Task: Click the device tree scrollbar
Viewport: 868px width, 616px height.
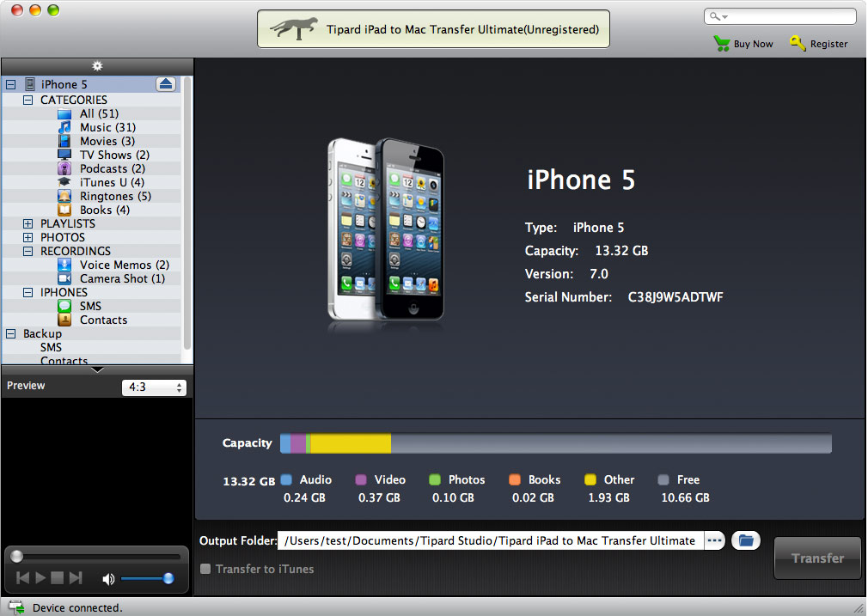Action: click(187, 213)
